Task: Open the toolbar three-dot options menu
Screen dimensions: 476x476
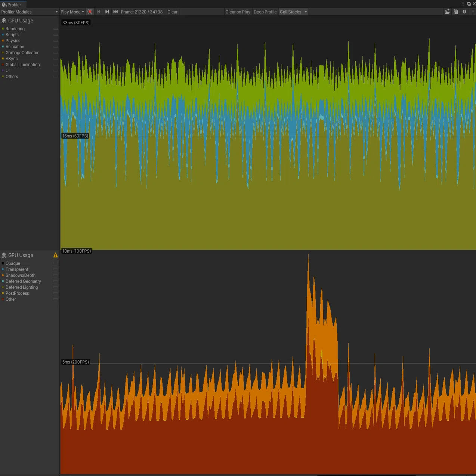Action: click(473, 12)
